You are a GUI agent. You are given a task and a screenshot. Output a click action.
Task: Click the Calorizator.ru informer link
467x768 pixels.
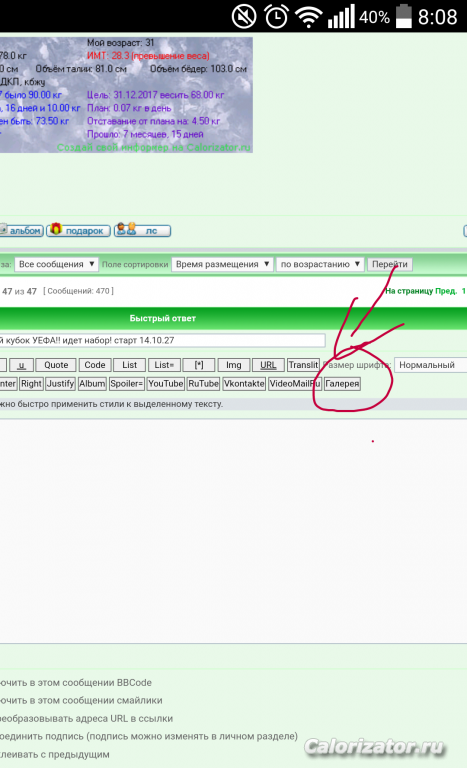click(153, 147)
